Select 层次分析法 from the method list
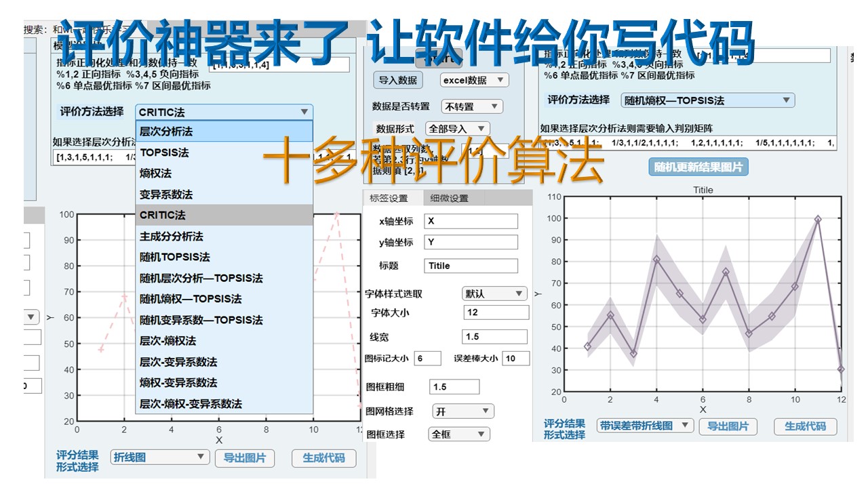Viewport: 868px width, 488px height. point(224,131)
